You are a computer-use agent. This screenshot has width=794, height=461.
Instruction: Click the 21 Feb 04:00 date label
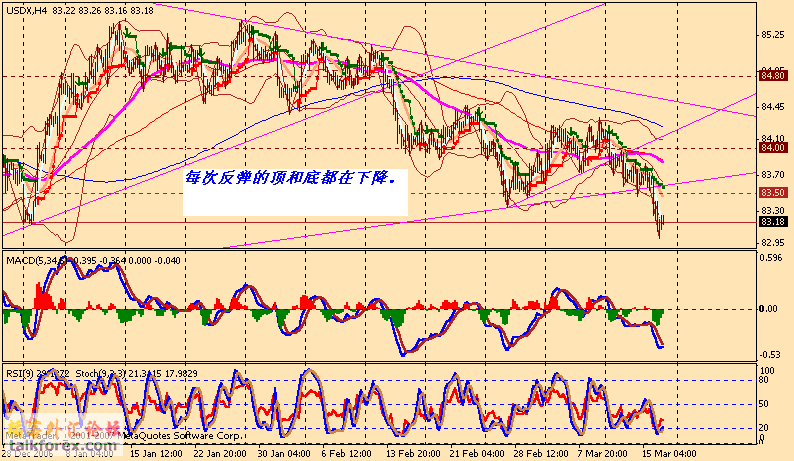(x=477, y=453)
